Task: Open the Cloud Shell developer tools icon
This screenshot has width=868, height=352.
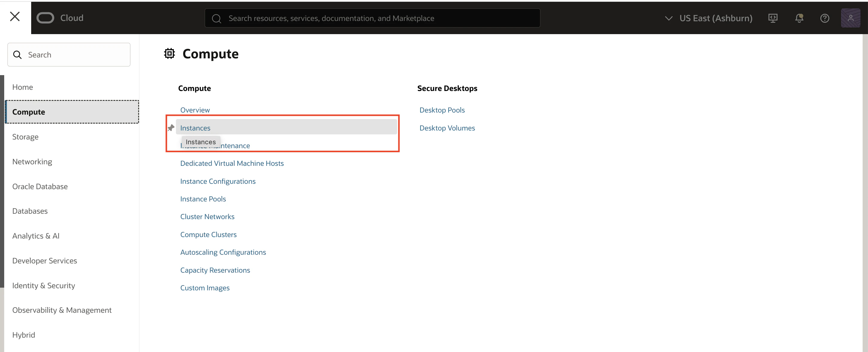Action: click(773, 18)
